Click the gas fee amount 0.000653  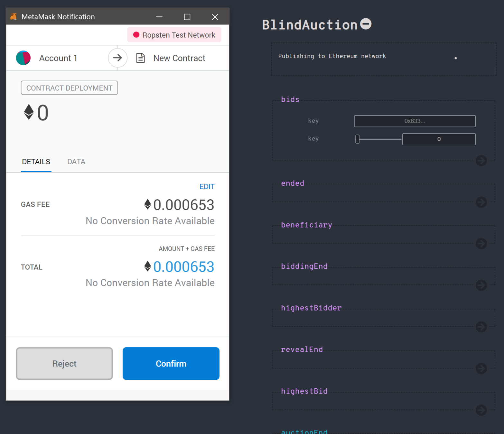[183, 205]
